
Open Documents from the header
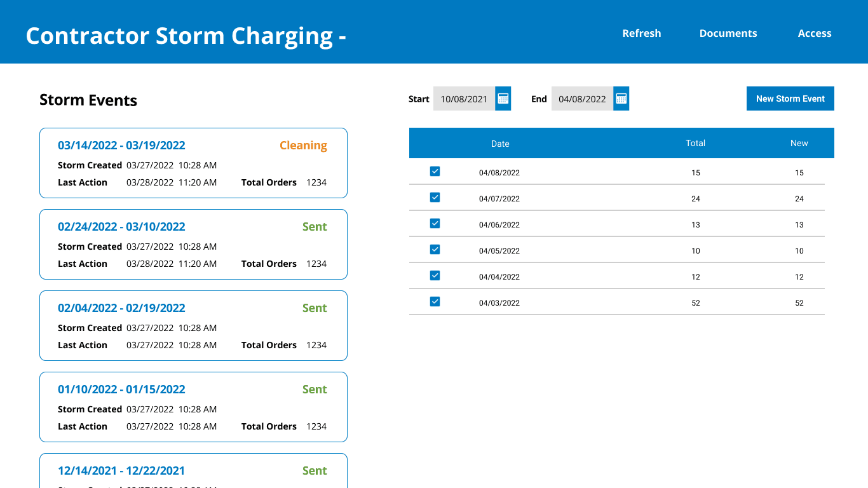728,33
